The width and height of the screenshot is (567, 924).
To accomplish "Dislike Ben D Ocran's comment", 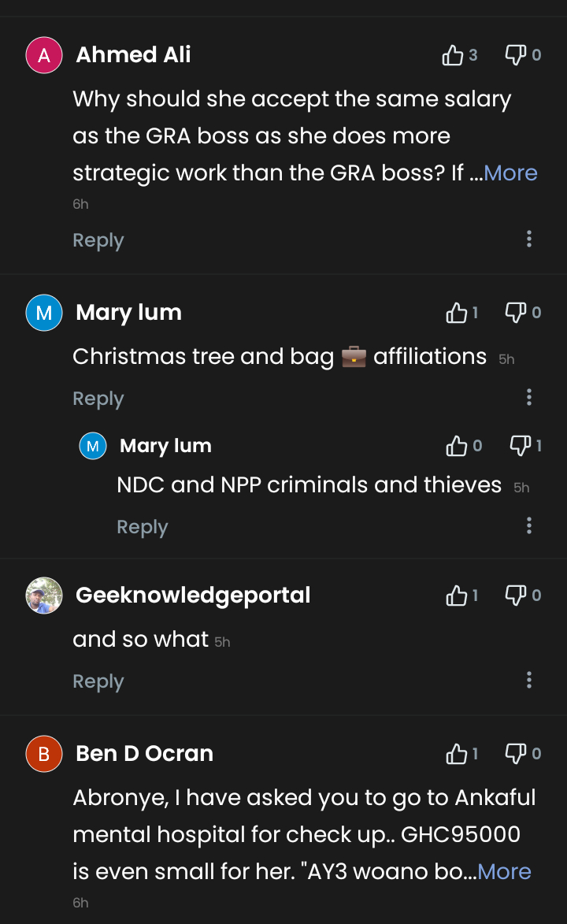I will (515, 754).
